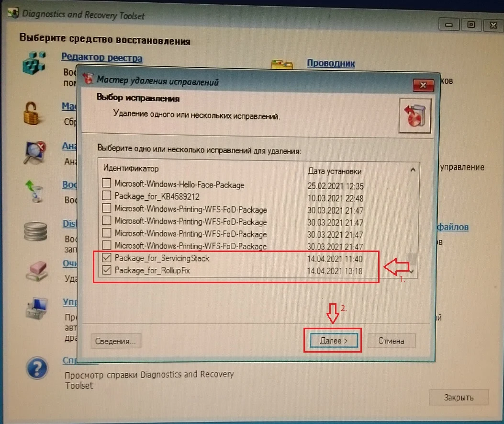Open the Редактор реестра link
Image resolution: width=504 pixels, height=424 pixels.
click(101, 57)
